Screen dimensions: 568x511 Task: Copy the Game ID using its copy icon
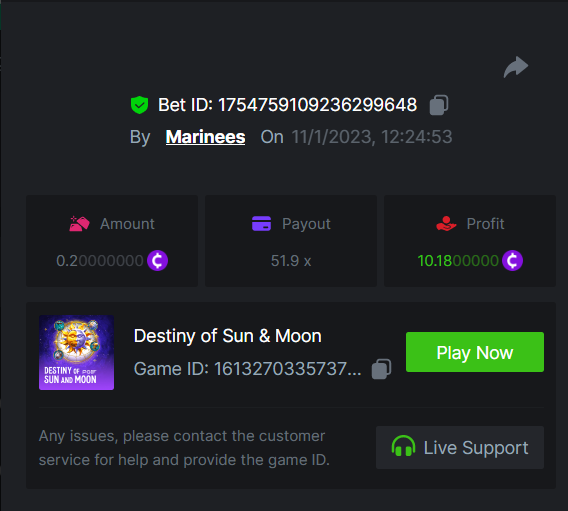(x=381, y=369)
